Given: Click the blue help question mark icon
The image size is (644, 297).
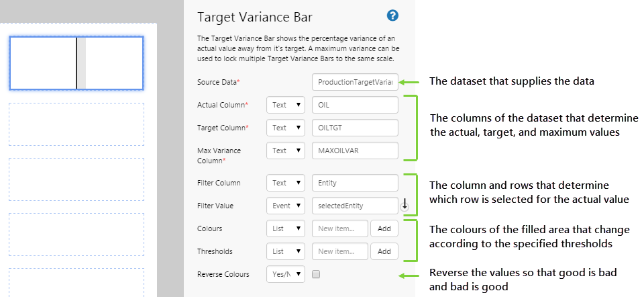Looking at the screenshot, I should tap(393, 15).
